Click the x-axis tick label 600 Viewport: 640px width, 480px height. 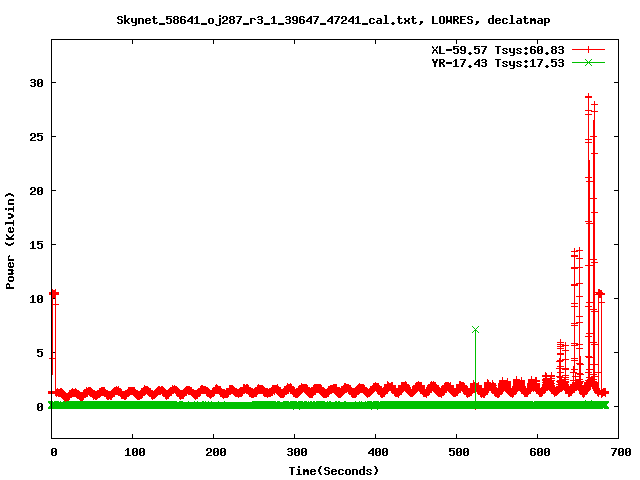coord(540,452)
